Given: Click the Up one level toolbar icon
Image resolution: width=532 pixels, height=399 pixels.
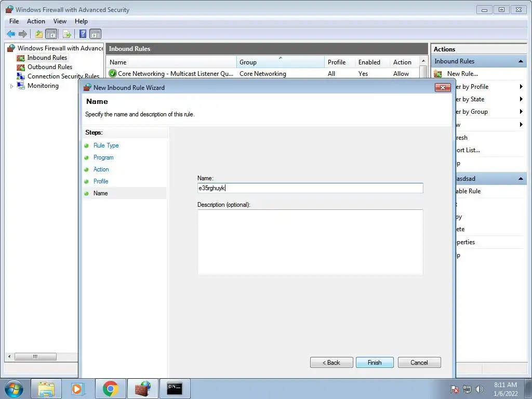Looking at the screenshot, I should (39, 34).
